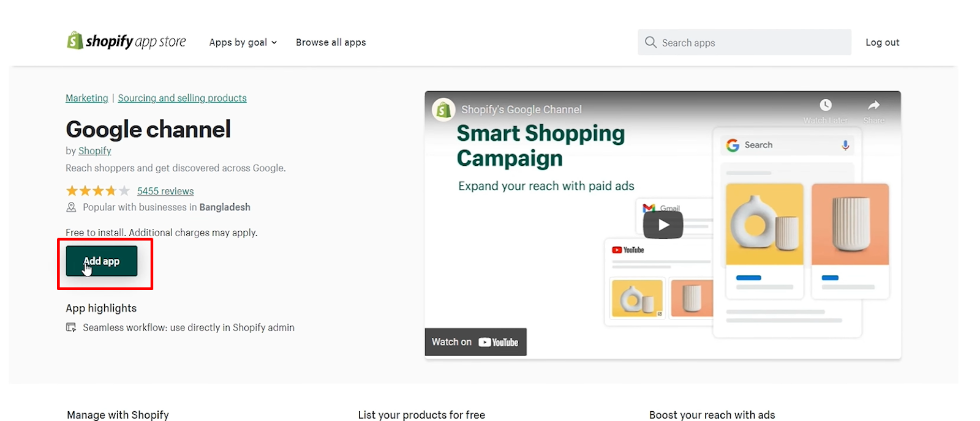Click the yellow vase product thumbnail
This screenshot has height=421, width=980.
point(764,224)
